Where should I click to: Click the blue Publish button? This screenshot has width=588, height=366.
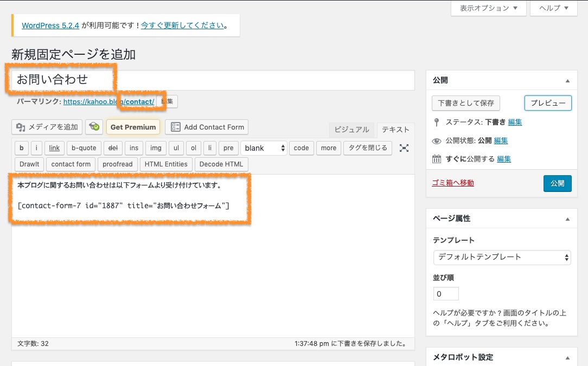click(x=557, y=183)
